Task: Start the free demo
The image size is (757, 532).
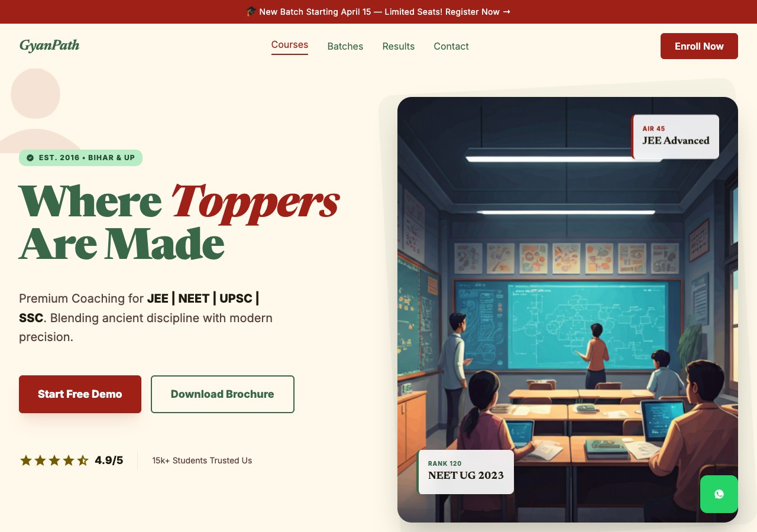Action: pos(80,394)
